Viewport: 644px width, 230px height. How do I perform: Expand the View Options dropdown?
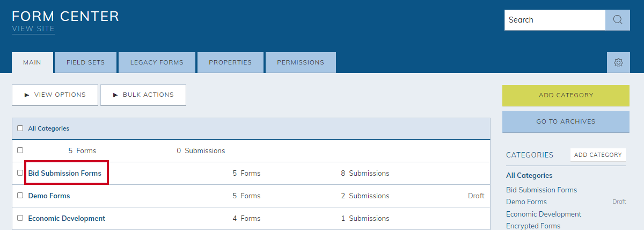pos(55,95)
